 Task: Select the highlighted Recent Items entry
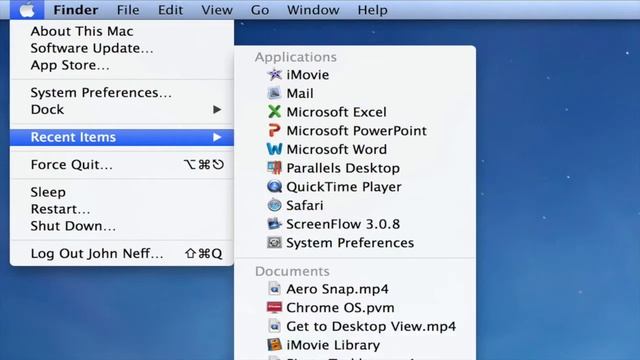(x=122, y=137)
